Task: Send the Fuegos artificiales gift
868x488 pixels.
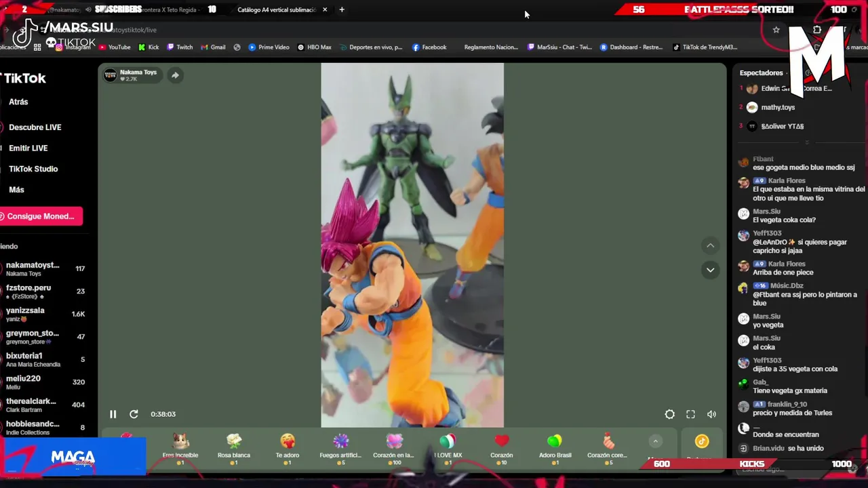Action: pos(340,449)
